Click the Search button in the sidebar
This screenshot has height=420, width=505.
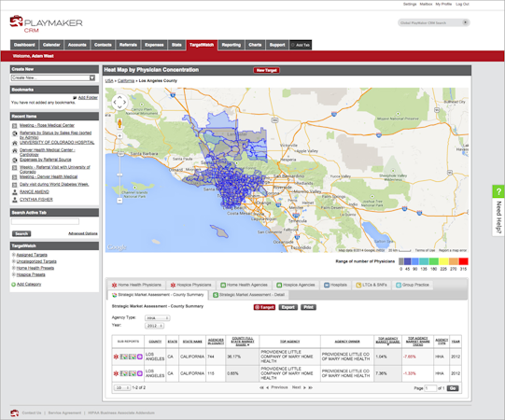[x=21, y=234]
